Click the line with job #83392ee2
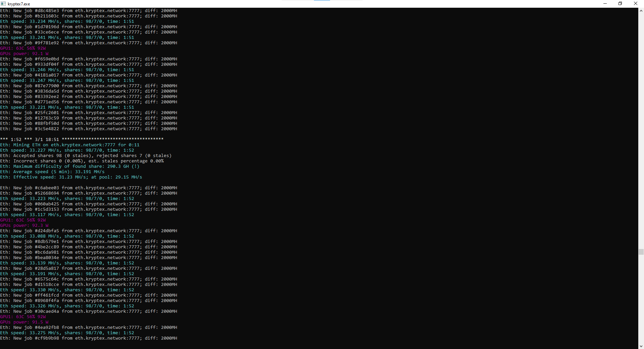 89,97
